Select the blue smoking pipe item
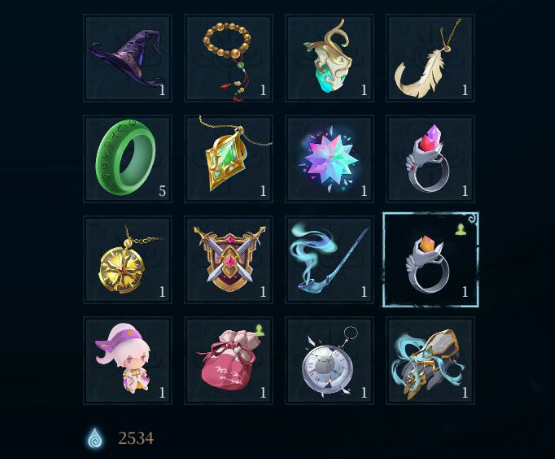555x459 pixels. (329, 260)
